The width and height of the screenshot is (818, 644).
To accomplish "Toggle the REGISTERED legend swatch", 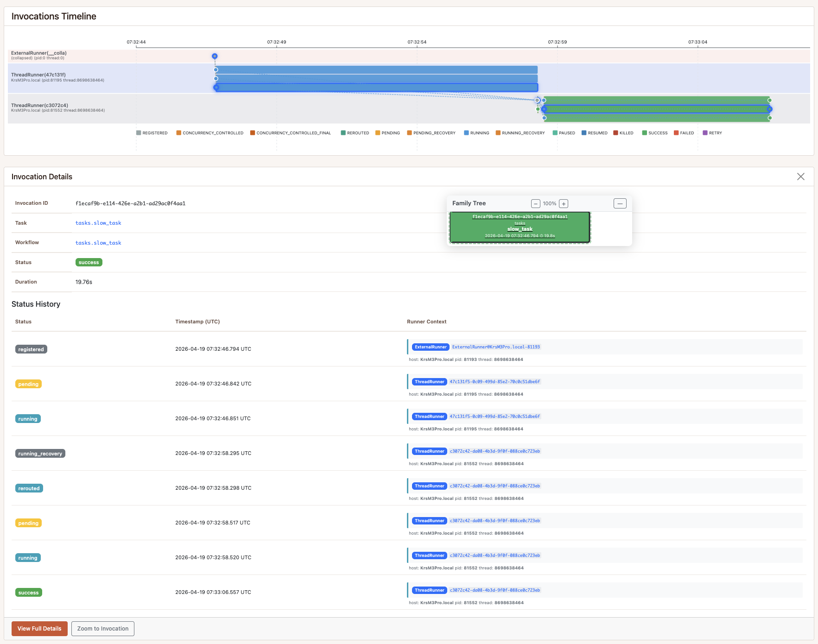I will click(139, 133).
